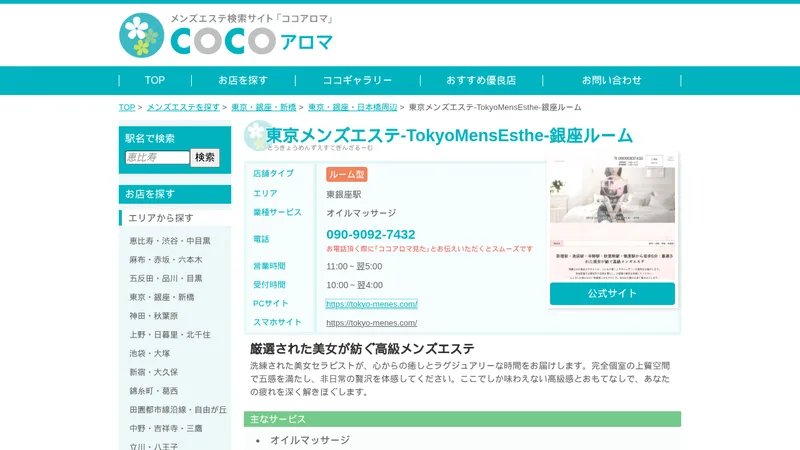Image resolution: width=800 pixels, height=450 pixels.
Task: Select 神田・秋葉原 area in sidebar
Action: point(154,316)
